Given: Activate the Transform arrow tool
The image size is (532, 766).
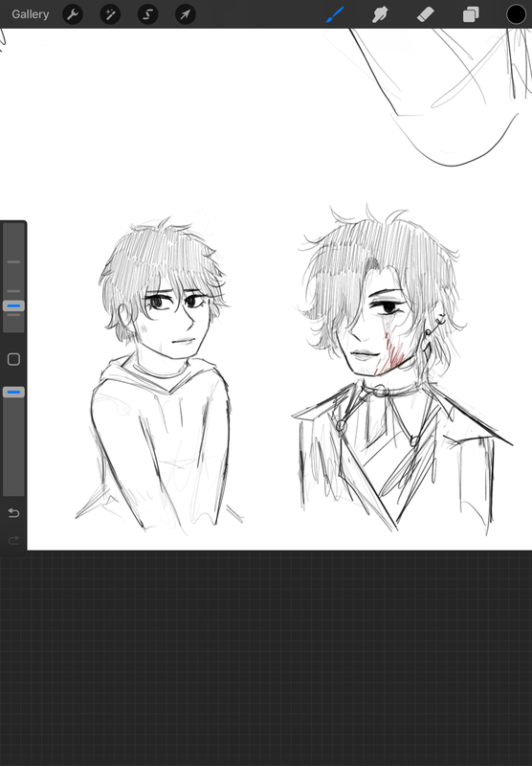Looking at the screenshot, I should click(186, 14).
